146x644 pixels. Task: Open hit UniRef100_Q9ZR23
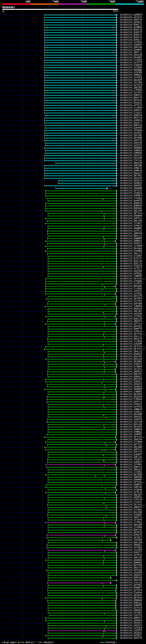tap(131, 22)
